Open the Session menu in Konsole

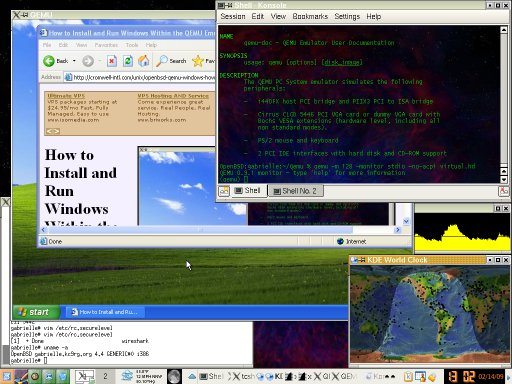[233, 16]
